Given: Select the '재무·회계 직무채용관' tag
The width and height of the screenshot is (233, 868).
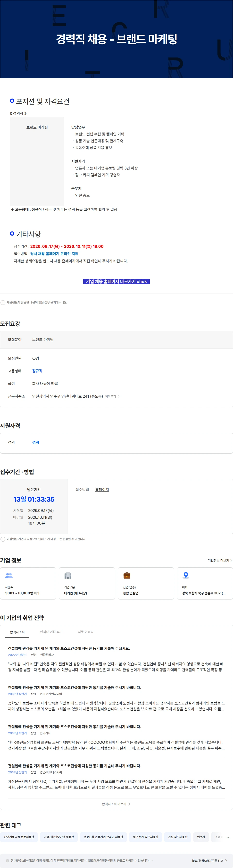Looking at the screenshot, I should point(145,837).
